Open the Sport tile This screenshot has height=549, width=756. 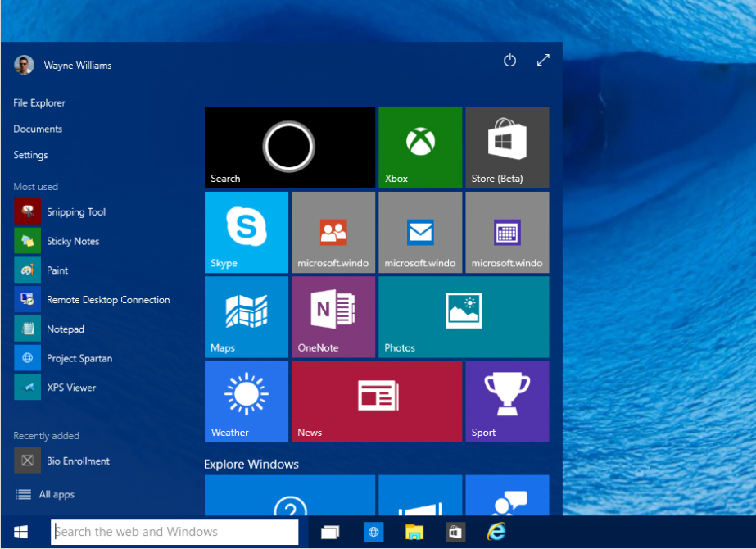[x=507, y=402]
